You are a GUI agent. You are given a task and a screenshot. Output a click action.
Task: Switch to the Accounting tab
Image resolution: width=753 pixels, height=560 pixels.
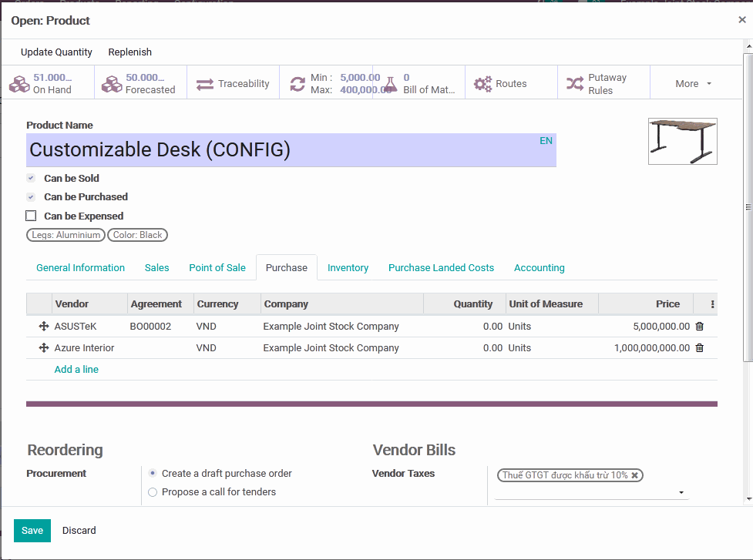[539, 268]
